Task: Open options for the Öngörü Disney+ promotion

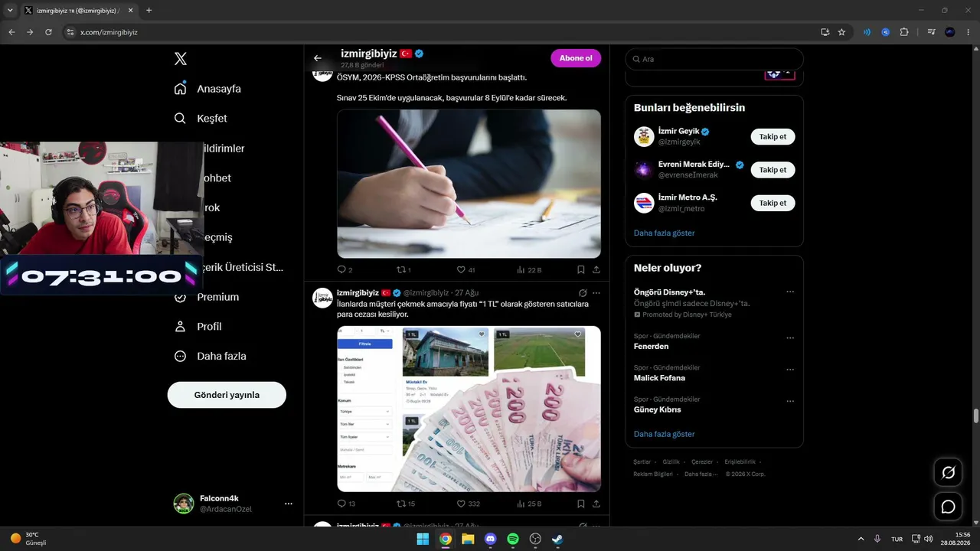Action: click(790, 292)
